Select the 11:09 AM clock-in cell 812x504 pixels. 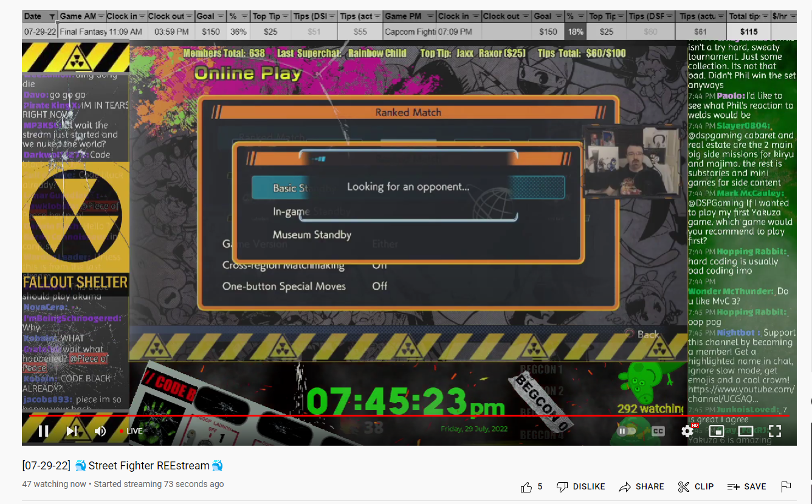click(126, 32)
